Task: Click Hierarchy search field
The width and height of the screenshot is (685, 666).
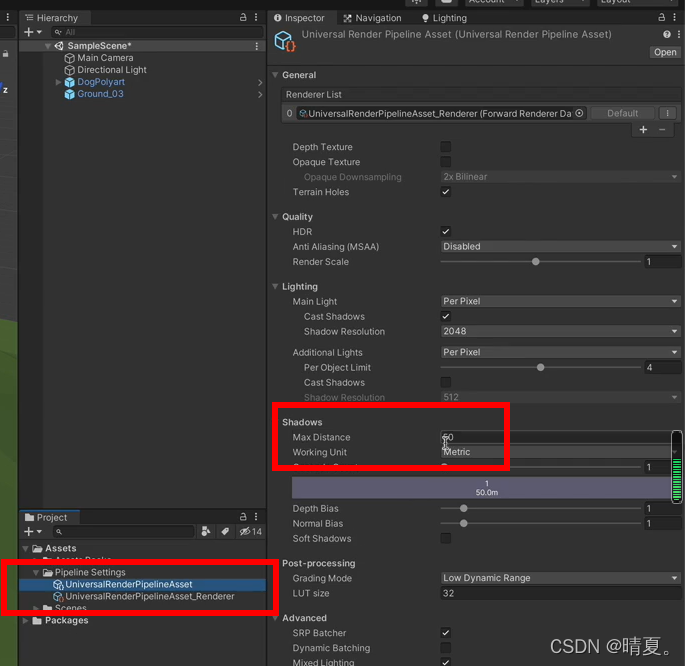Action: coord(158,32)
